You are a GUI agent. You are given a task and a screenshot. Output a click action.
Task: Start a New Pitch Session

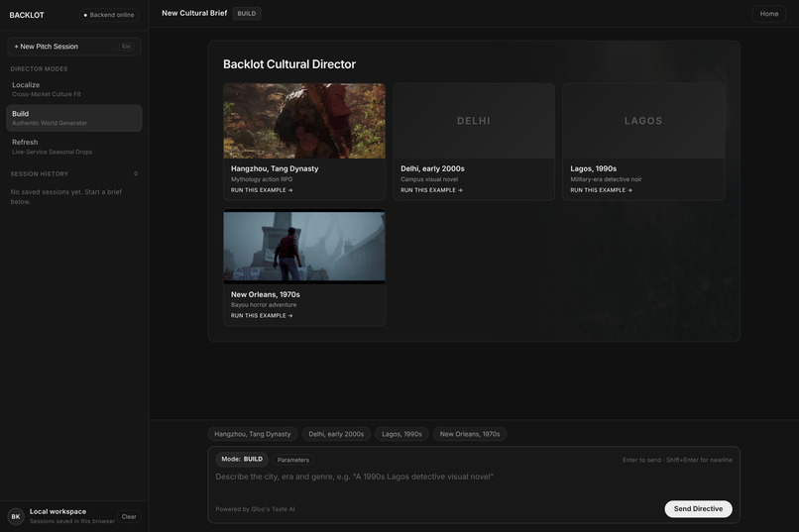click(x=74, y=47)
